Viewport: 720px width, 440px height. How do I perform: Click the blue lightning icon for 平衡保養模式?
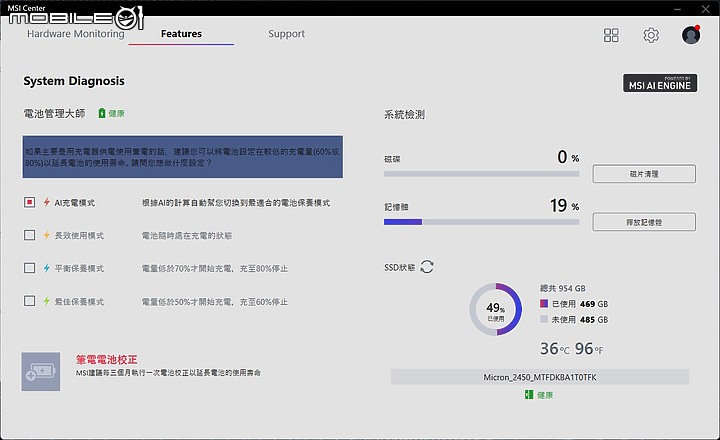[46, 268]
